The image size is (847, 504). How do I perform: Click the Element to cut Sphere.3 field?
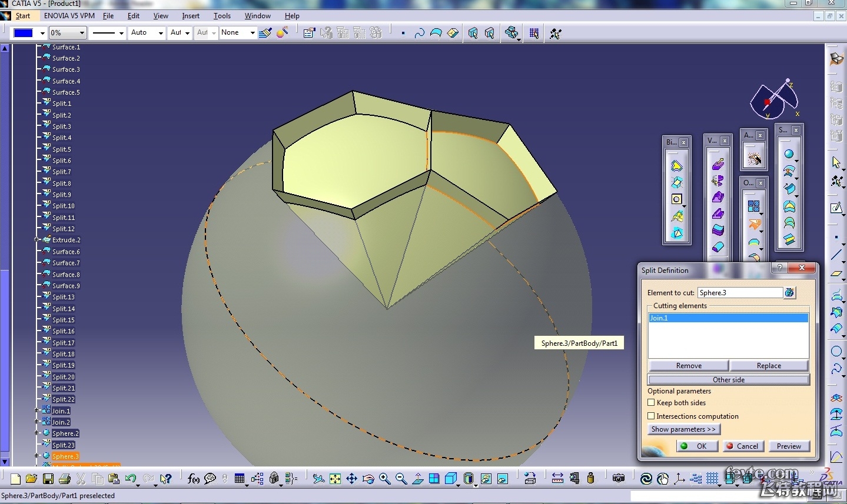(740, 292)
